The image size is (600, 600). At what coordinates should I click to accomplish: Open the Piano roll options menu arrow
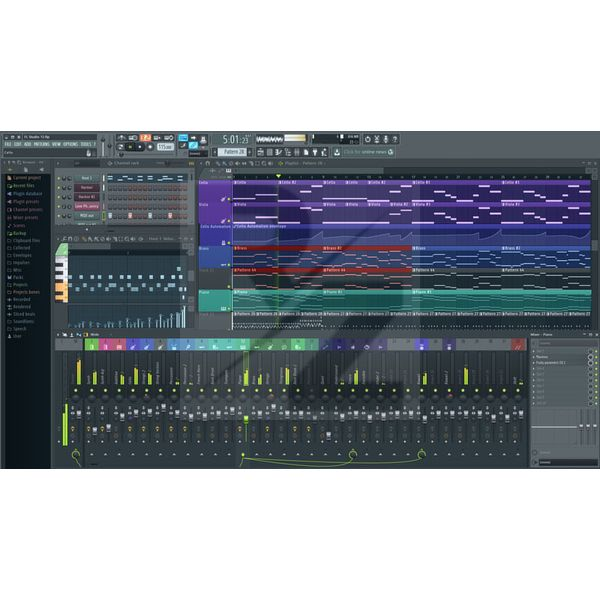tap(58, 239)
